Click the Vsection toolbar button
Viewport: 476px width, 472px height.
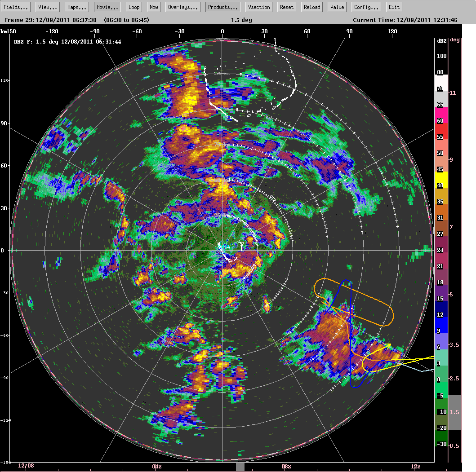(259, 7)
